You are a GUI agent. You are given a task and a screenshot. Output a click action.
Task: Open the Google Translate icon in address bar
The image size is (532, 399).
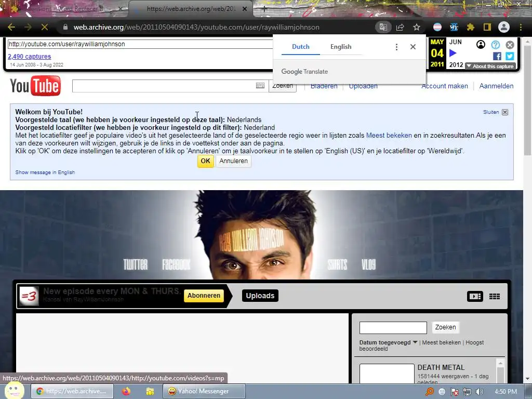point(383,27)
